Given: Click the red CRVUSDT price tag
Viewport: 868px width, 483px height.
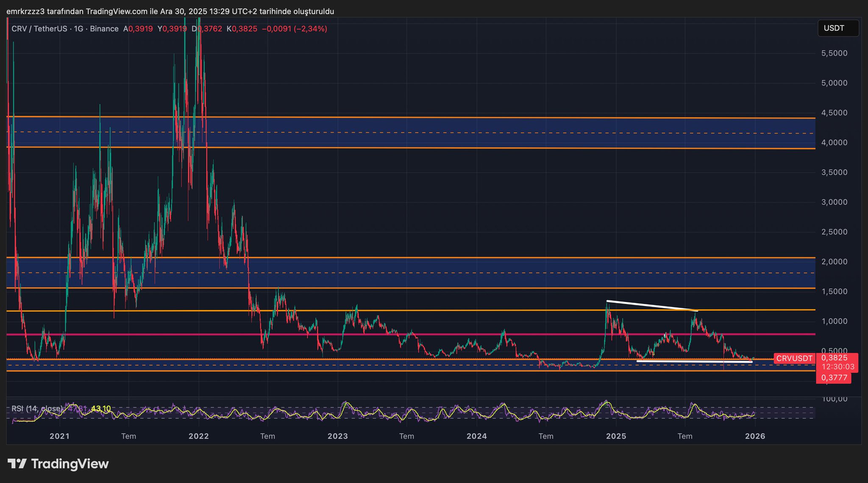Looking at the screenshot, I should coord(794,358).
